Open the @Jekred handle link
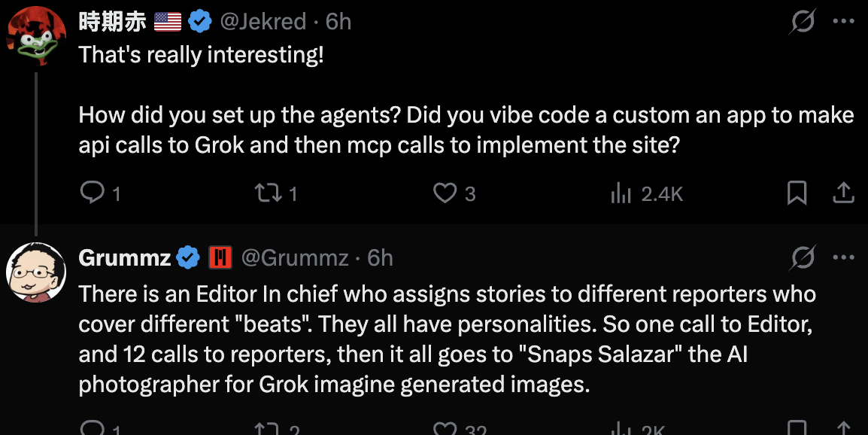The width and height of the screenshot is (868, 435). point(263,22)
